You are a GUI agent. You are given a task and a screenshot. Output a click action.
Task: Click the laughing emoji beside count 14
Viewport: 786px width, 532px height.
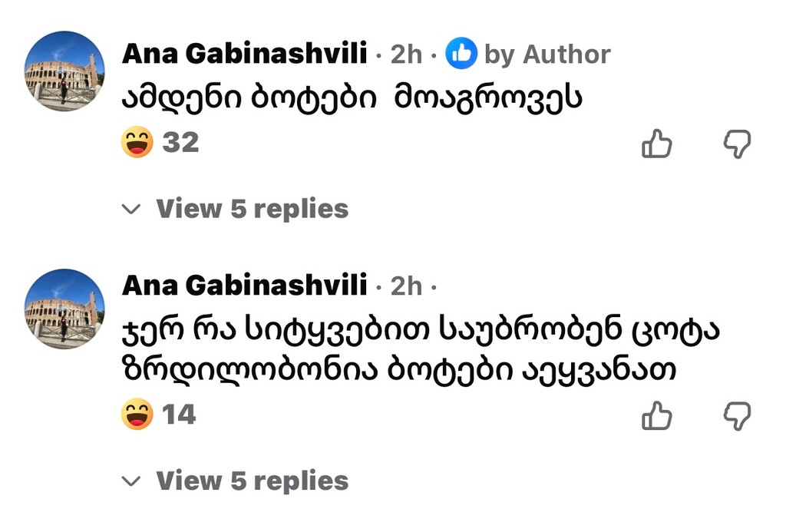(137, 415)
